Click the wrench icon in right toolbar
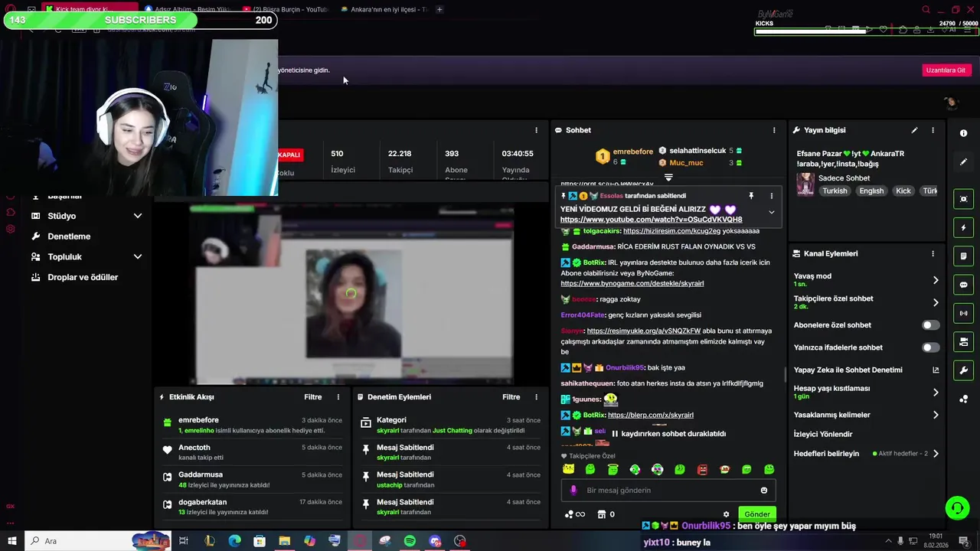980x551 pixels. point(963,370)
